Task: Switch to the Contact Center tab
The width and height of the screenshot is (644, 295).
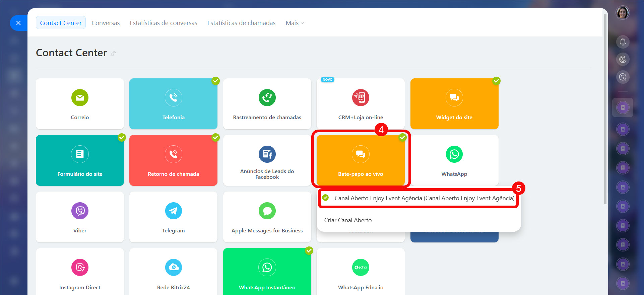Action: click(61, 23)
